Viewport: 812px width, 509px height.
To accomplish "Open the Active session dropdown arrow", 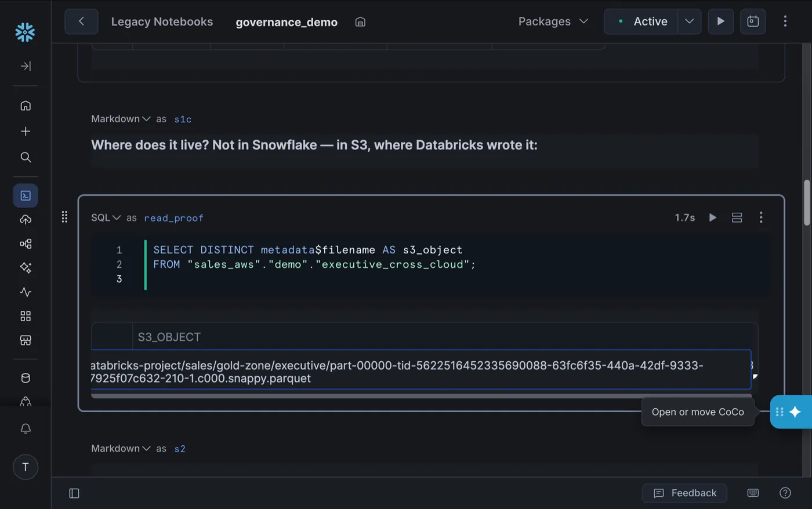I will coord(689,21).
